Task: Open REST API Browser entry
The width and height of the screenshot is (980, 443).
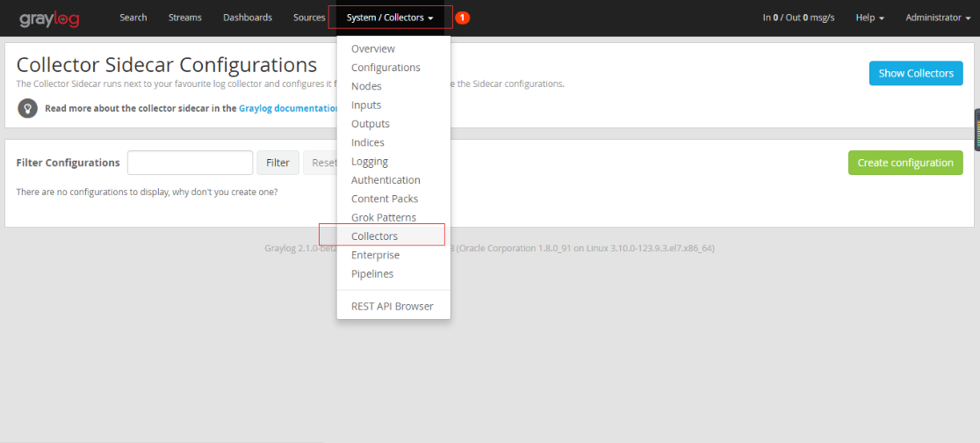Action: tap(393, 307)
